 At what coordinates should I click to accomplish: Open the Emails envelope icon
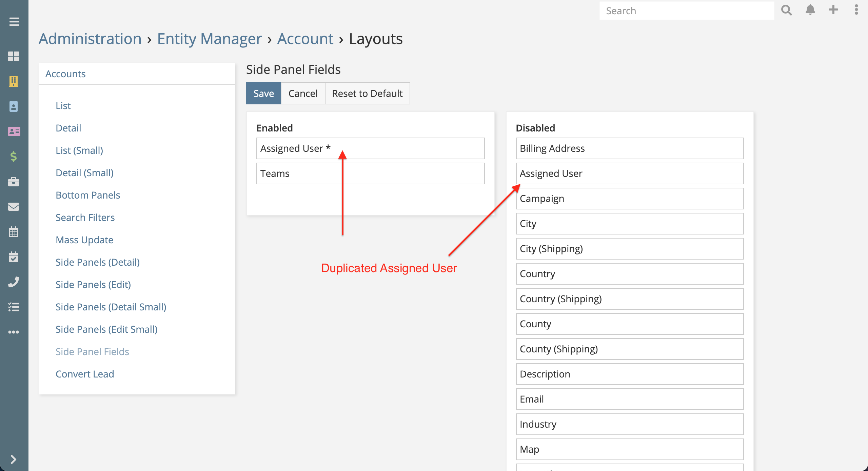(14, 207)
